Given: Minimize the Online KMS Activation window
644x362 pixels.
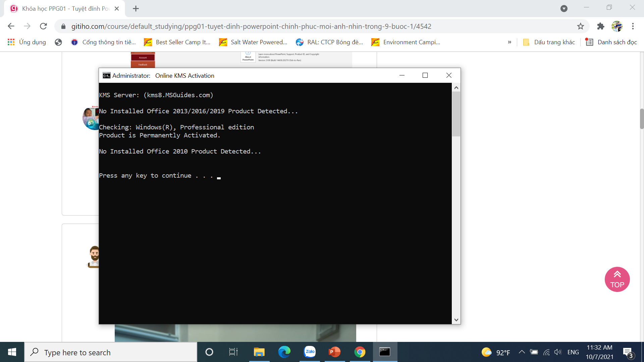Looking at the screenshot, I should pos(402,75).
